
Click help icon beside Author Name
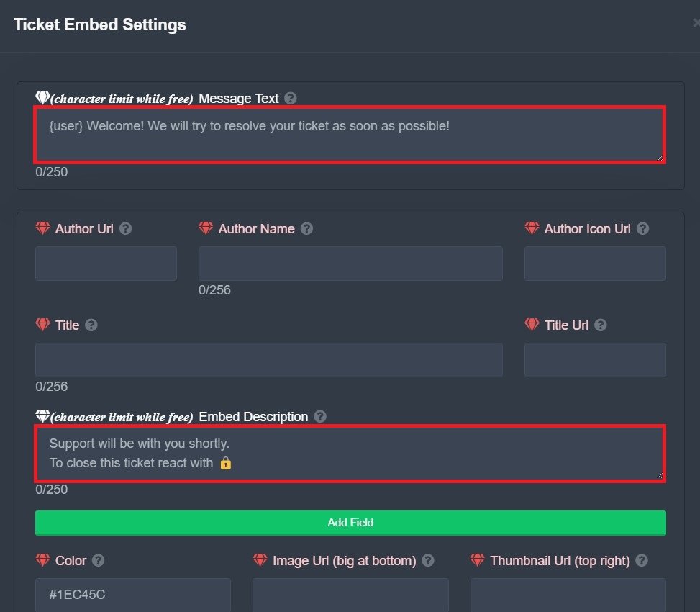(x=306, y=229)
